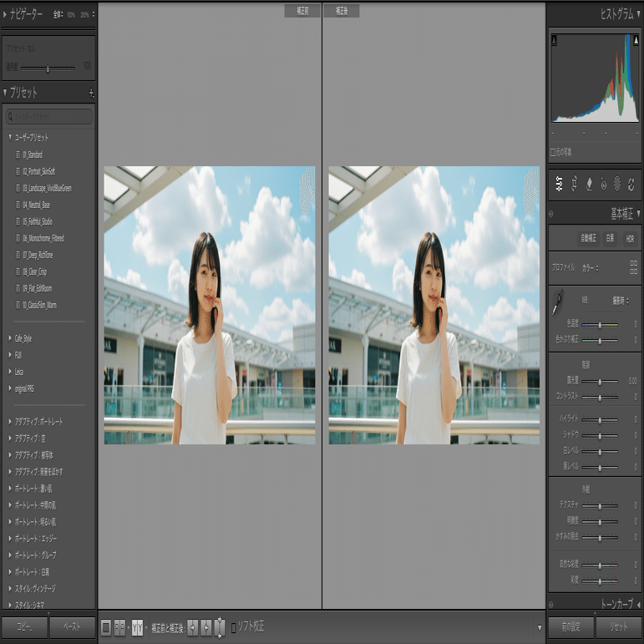Click the preset amount slider in navigator

[48, 68]
